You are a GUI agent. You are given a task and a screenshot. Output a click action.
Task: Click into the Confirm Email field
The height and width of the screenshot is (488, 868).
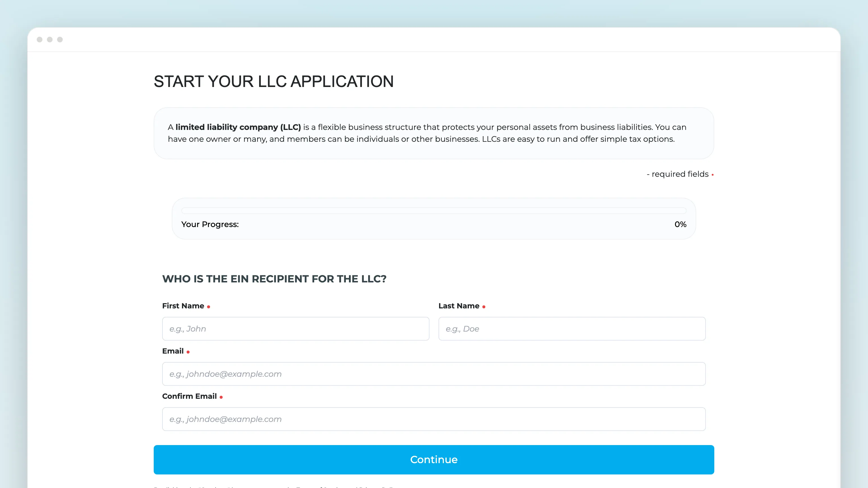coord(434,419)
